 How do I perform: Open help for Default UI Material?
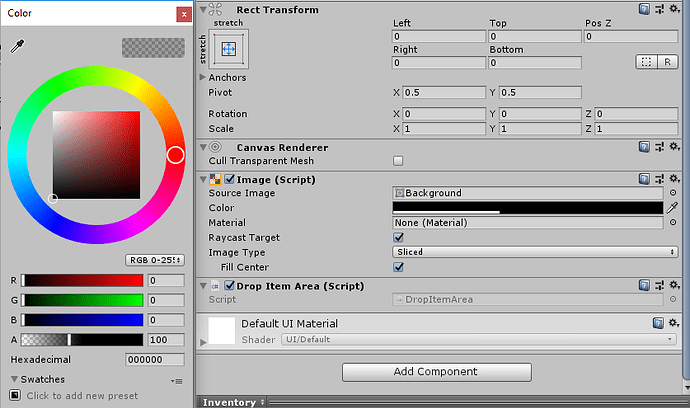click(658, 323)
